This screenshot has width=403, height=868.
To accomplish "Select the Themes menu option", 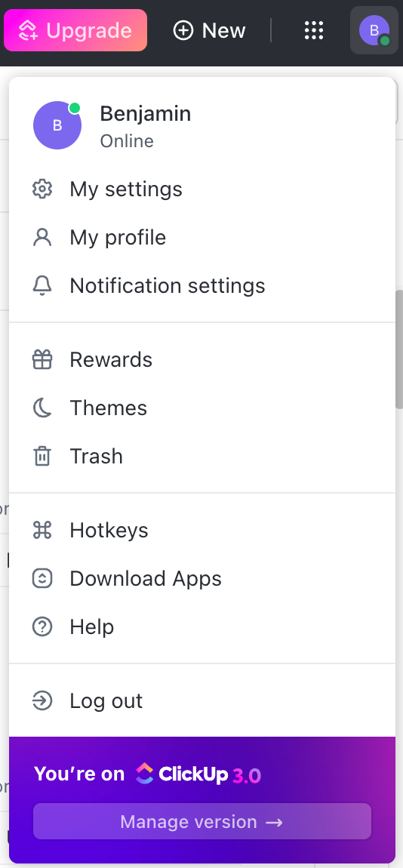I will point(202,408).
